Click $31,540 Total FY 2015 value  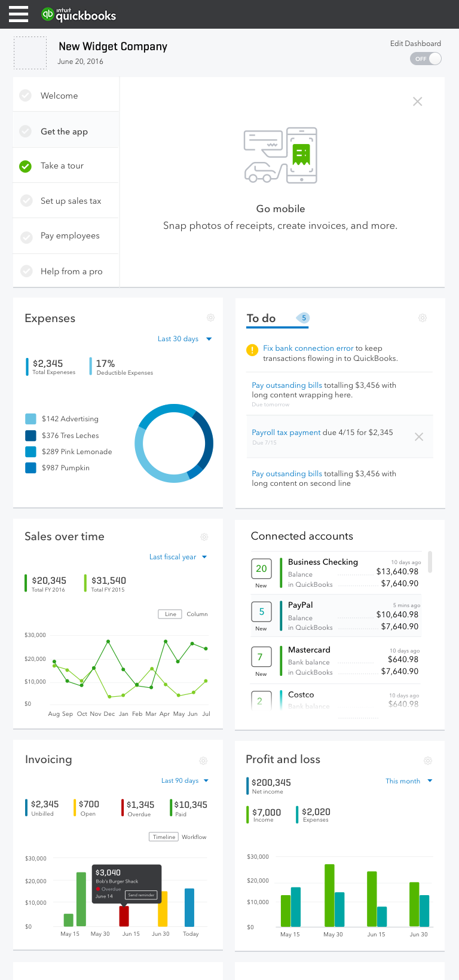108,580
